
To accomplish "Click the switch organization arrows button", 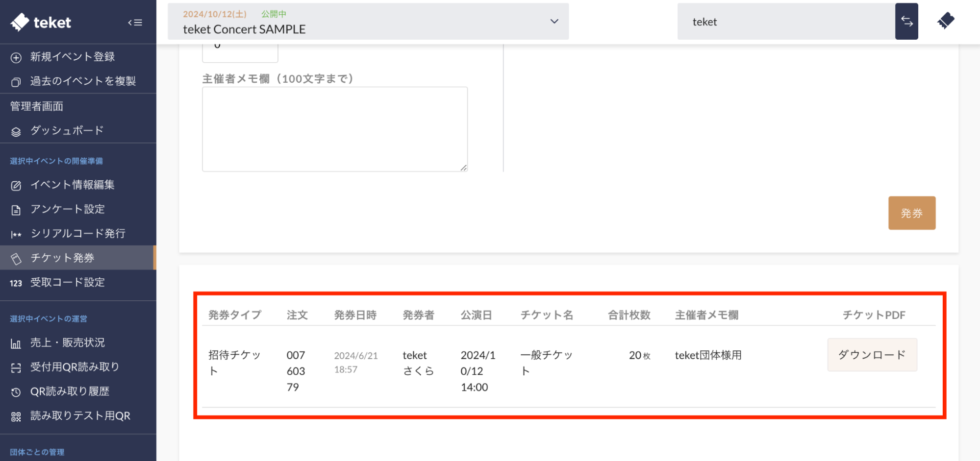I will point(906,22).
